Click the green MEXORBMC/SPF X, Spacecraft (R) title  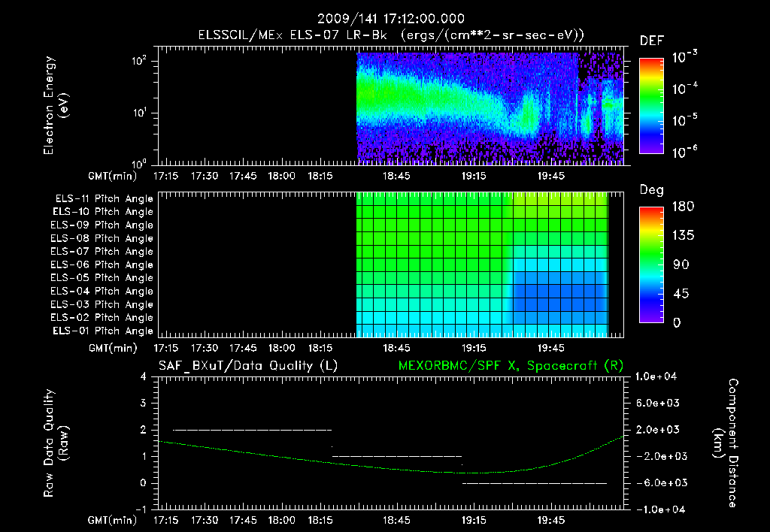click(x=511, y=366)
